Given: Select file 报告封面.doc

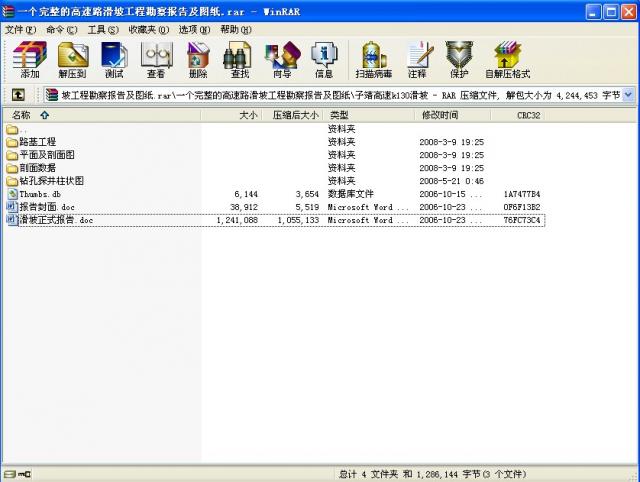Looking at the screenshot, I should point(46,207).
